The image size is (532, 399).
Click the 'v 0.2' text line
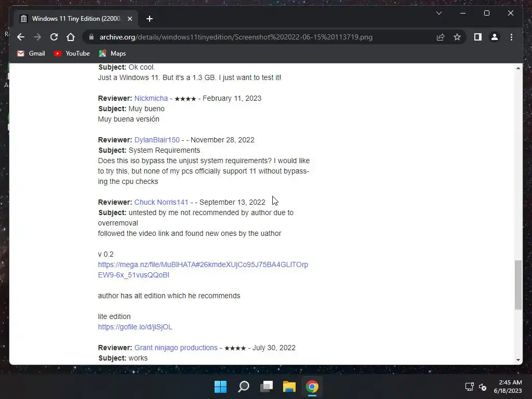click(106, 254)
